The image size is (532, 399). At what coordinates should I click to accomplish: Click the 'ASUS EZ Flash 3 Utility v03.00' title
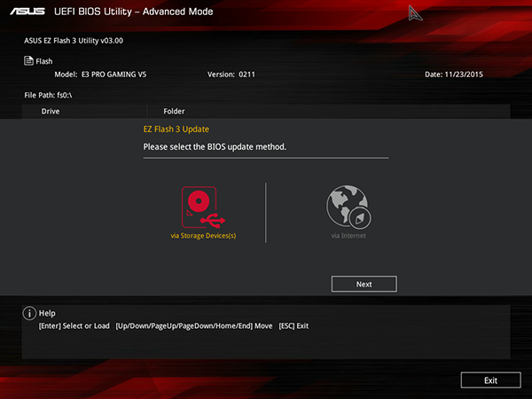(74, 41)
